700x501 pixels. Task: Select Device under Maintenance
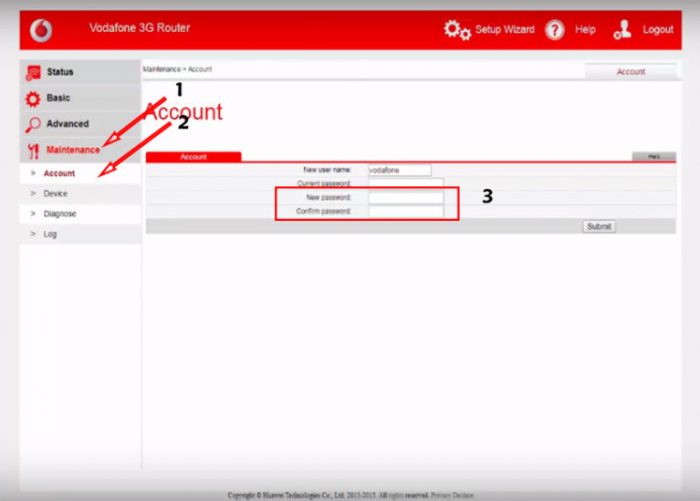pyautogui.click(x=55, y=193)
